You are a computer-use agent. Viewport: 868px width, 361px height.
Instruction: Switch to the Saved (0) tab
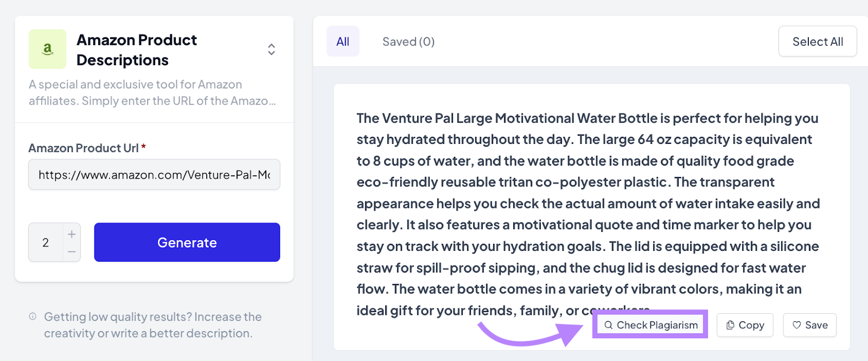(409, 41)
